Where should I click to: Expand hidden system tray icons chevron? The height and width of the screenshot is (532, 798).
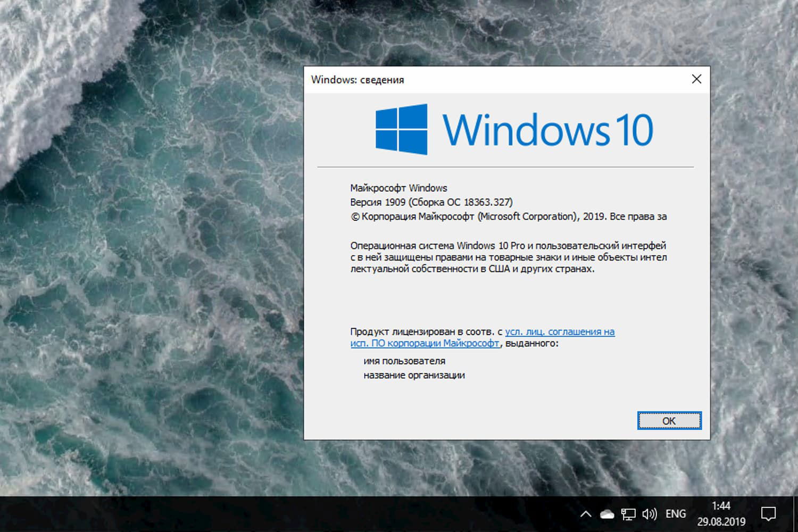point(585,513)
